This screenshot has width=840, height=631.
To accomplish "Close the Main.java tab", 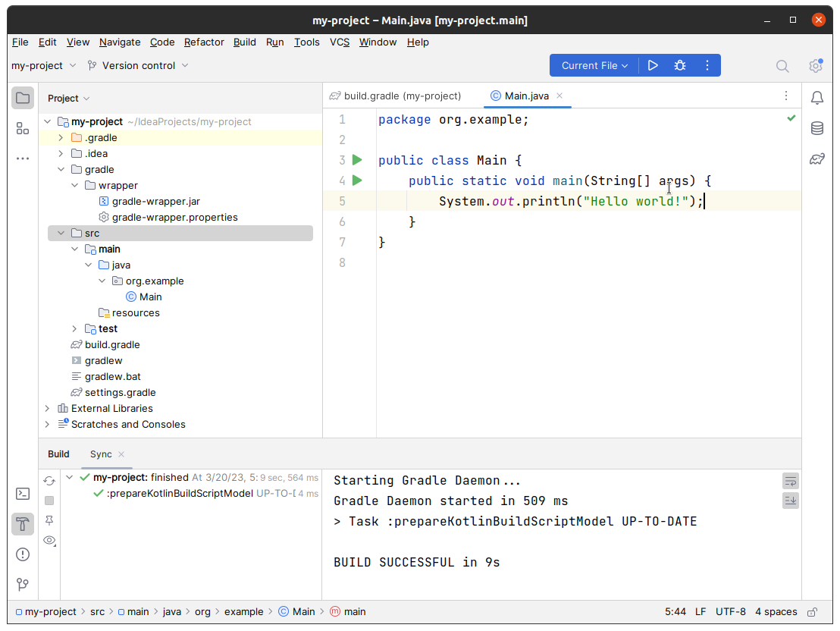I will click(559, 96).
